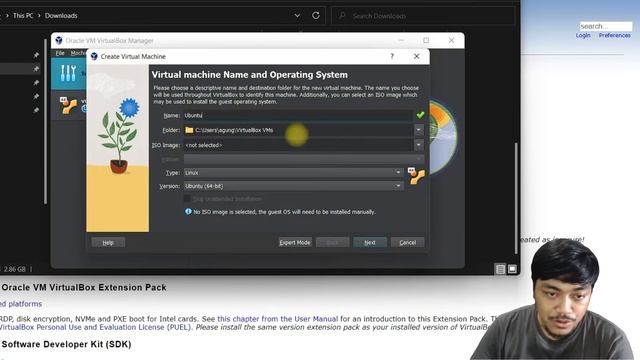Switch Explorer to large thumbnails view icon
The height and width of the screenshot is (360, 640).
tap(512, 269)
